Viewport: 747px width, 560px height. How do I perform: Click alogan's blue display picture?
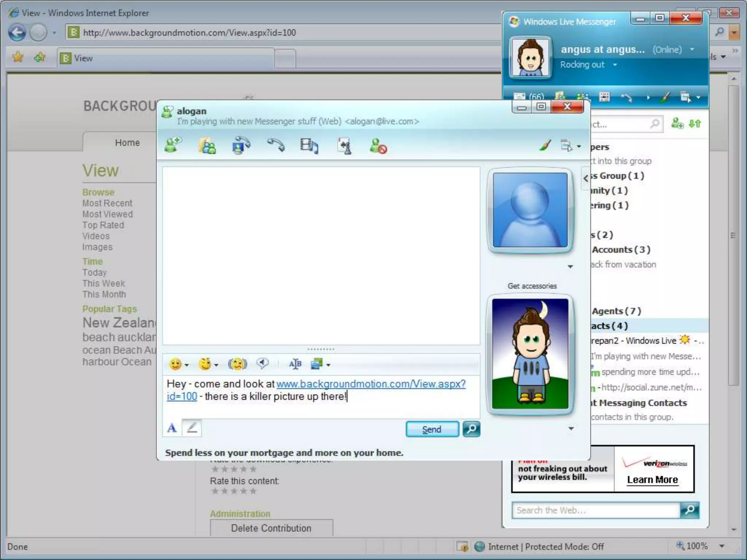coord(530,210)
